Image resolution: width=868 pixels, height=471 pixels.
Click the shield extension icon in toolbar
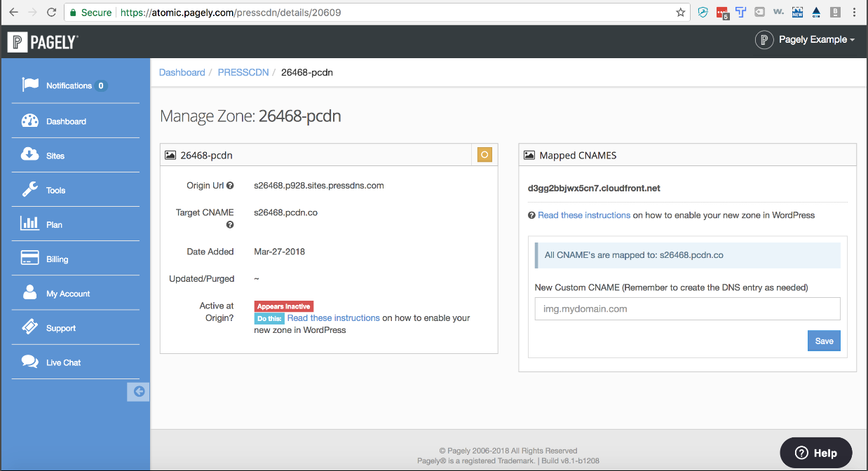(703, 12)
